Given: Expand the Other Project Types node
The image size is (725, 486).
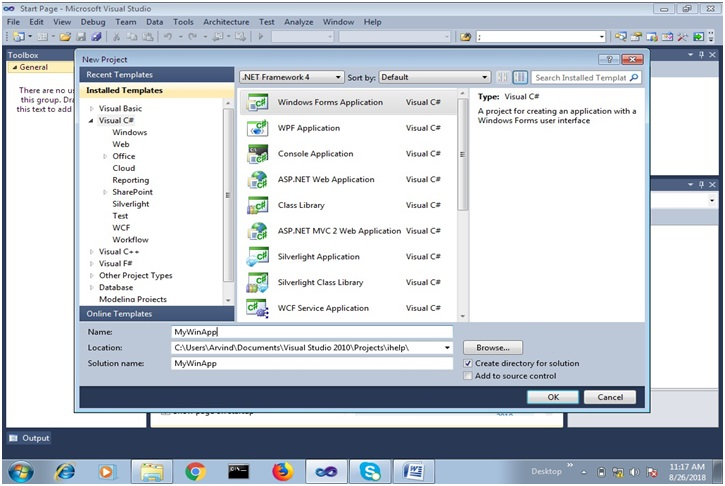Looking at the screenshot, I should tap(92, 276).
